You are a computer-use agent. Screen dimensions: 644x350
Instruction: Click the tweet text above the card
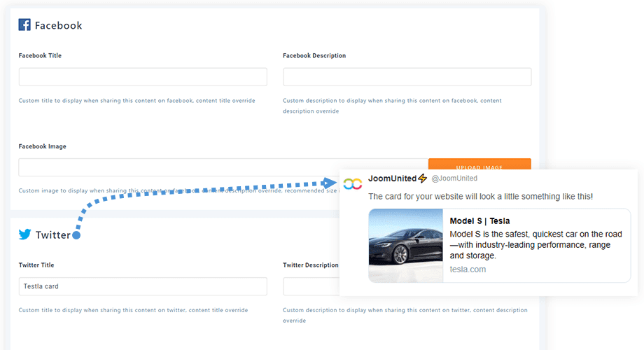tap(480, 197)
